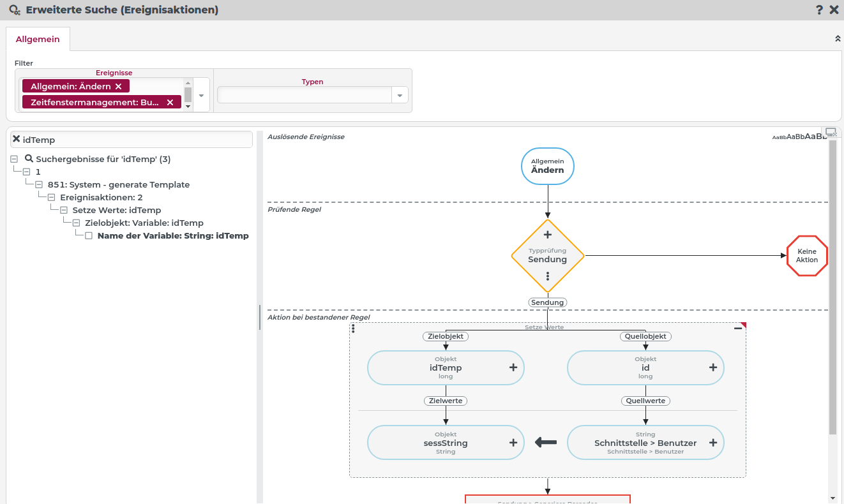Open the three-dot menu of the Setze Werte box
The height and width of the screenshot is (504, 844).
tap(354, 328)
